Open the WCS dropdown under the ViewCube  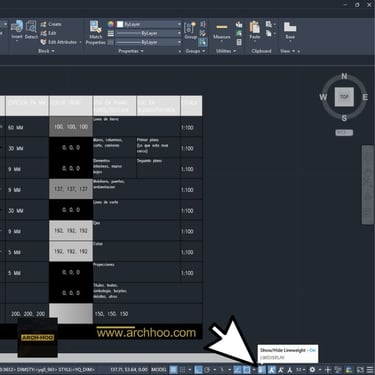(x=344, y=133)
